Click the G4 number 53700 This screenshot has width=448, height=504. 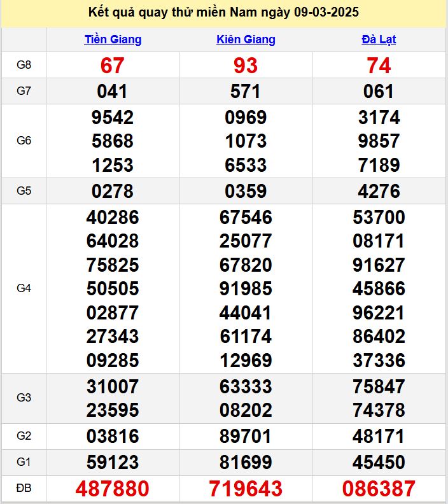coord(379,217)
